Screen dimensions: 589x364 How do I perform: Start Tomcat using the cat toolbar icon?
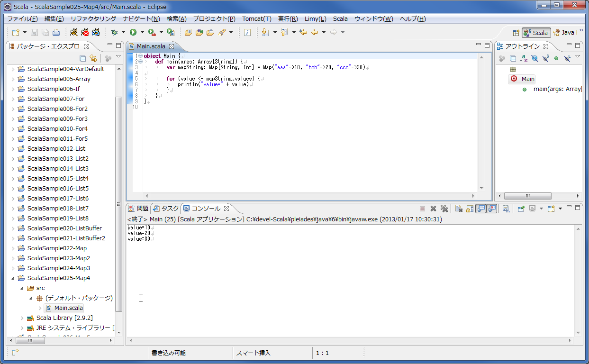(x=74, y=32)
